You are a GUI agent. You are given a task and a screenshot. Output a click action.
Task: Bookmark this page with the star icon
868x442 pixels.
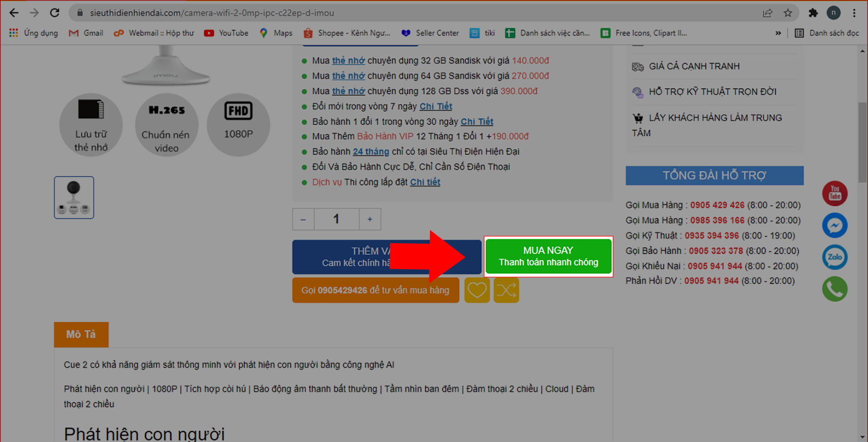(788, 13)
